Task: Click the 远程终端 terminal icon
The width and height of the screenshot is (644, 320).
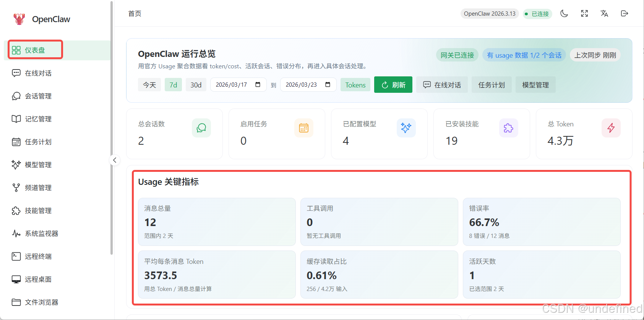Action: pos(16,256)
